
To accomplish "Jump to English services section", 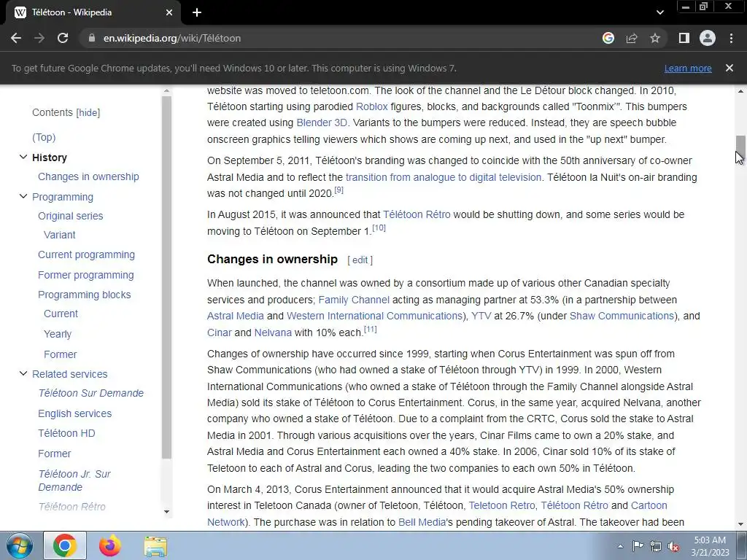I will pyautogui.click(x=75, y=414).
